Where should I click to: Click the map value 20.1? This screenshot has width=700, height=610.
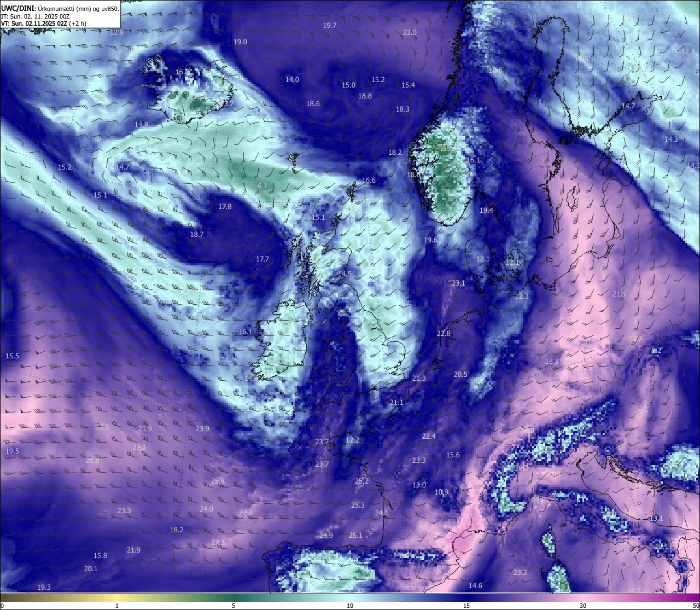click(x=91, y=569)
